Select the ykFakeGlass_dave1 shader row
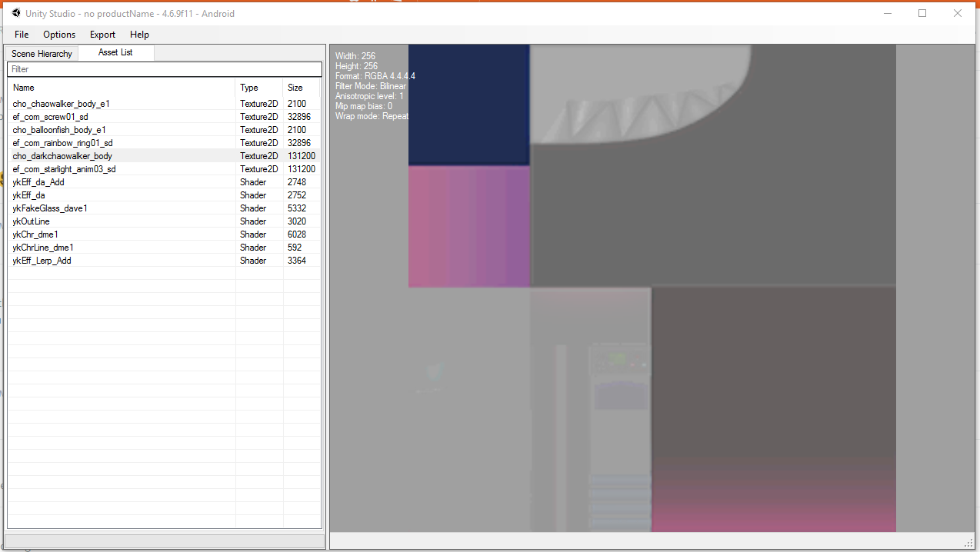The width and height of the screenshot is (980, 552). click(x=164, y=208)
